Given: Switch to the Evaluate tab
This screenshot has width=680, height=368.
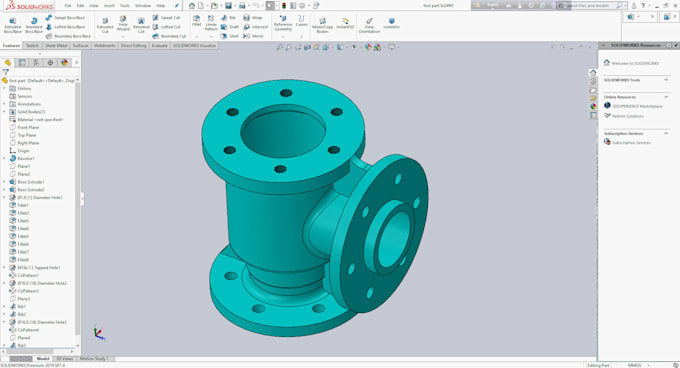Looking at the screenshot, I should [x=159, y=46].
